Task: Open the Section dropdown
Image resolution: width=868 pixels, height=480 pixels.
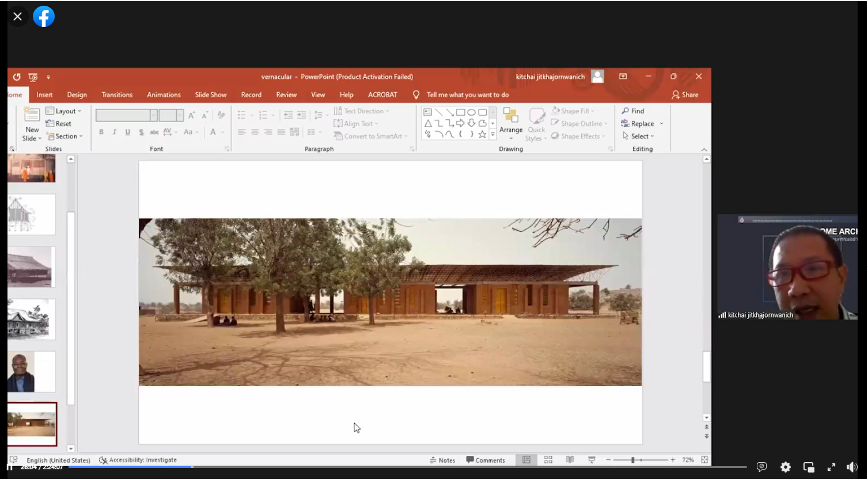Action: [66, 136]
